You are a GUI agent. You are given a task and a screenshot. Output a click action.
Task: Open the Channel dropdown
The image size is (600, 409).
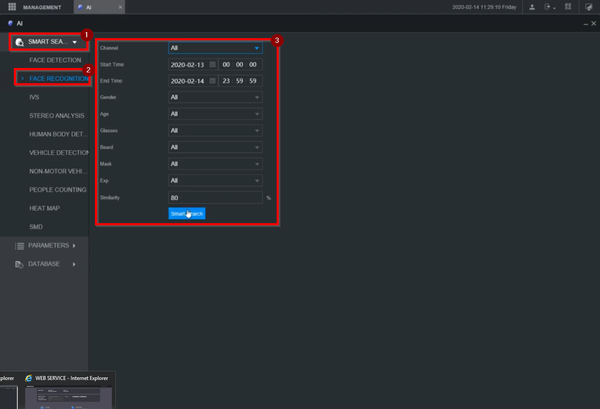[215, 48]
